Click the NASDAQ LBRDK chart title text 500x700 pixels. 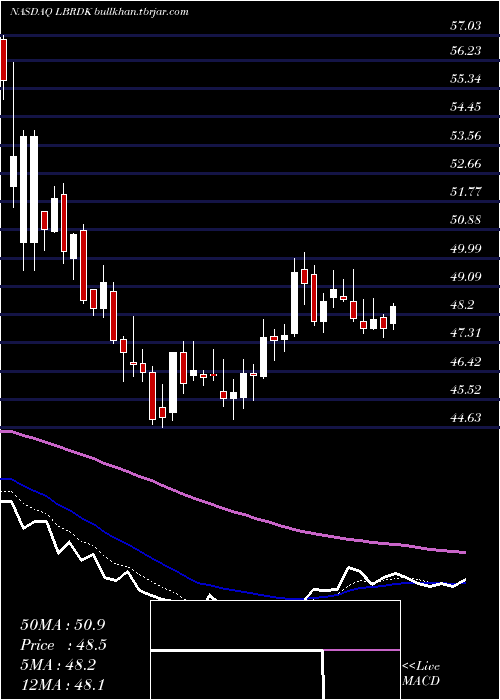99,12
